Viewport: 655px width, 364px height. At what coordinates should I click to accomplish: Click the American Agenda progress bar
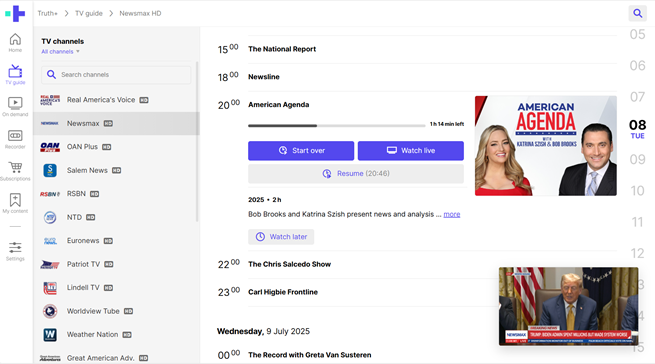(336, 125)
